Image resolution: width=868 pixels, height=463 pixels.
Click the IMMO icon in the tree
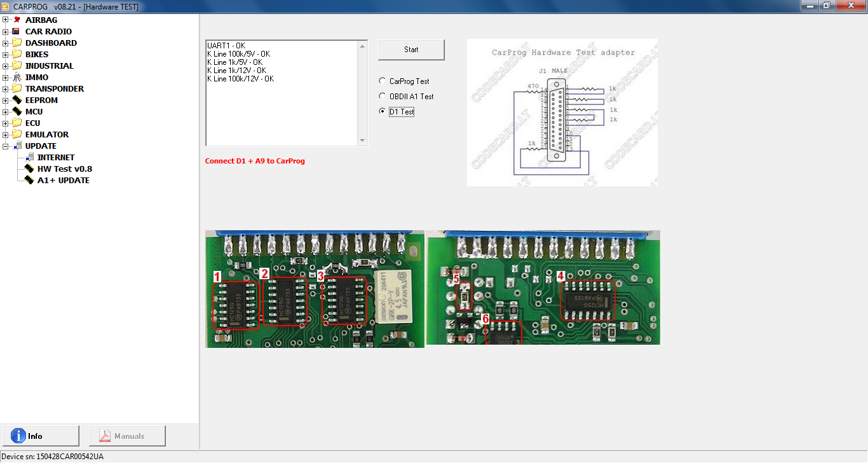coord(17,77)
